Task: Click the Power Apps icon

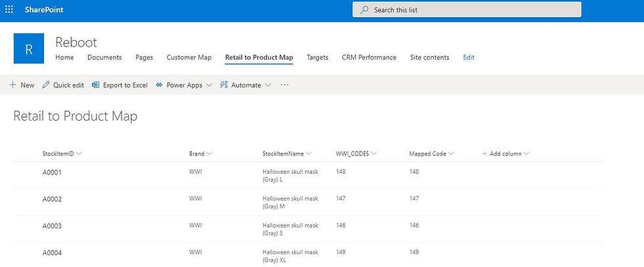Action: pyautogui.click(x=159, y=85)
